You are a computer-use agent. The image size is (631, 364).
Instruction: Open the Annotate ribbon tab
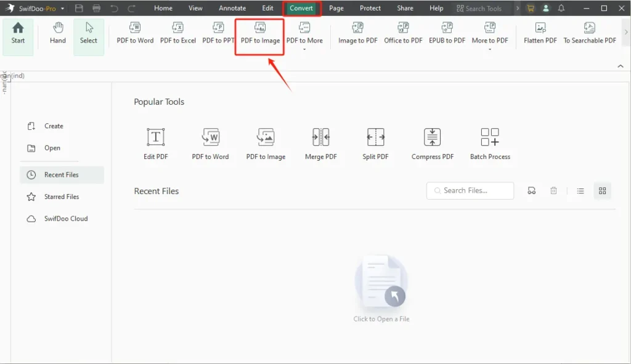coord(232,8)
